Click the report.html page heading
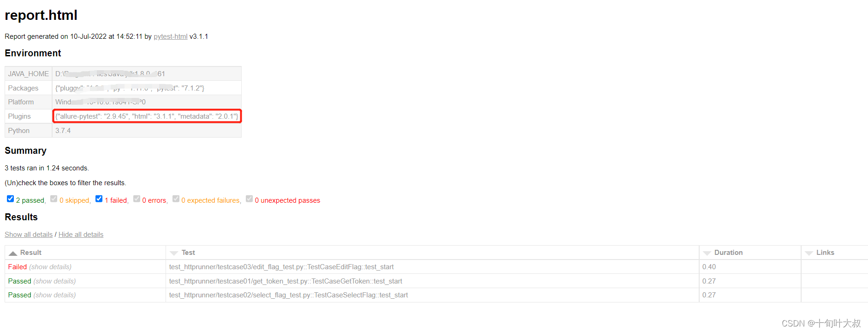 (x=41, y=15)
